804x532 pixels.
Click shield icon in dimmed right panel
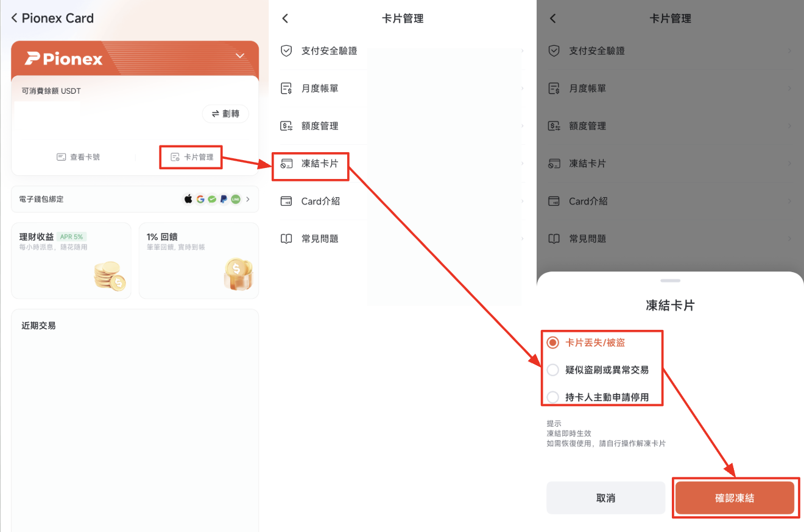(x=554, y=51)
